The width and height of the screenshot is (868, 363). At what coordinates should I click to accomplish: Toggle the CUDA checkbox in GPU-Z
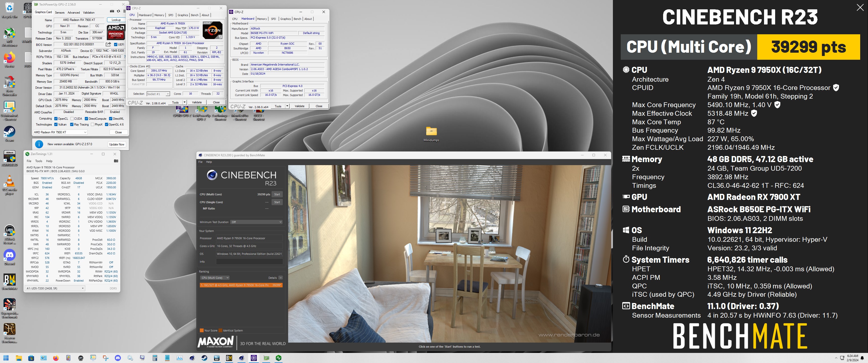[x=72, y=118]
